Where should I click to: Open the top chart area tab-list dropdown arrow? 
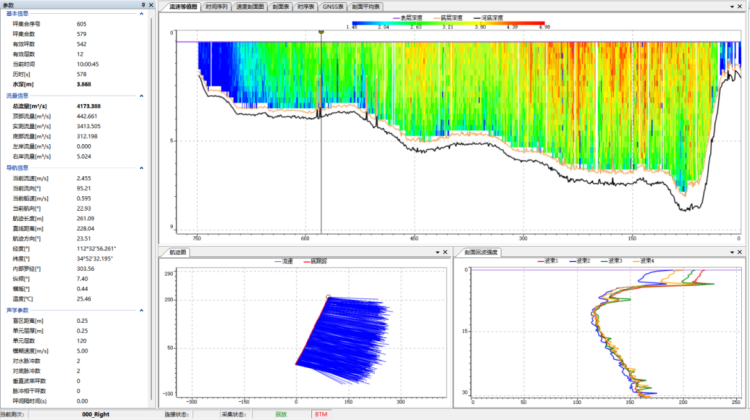[732, 7]
